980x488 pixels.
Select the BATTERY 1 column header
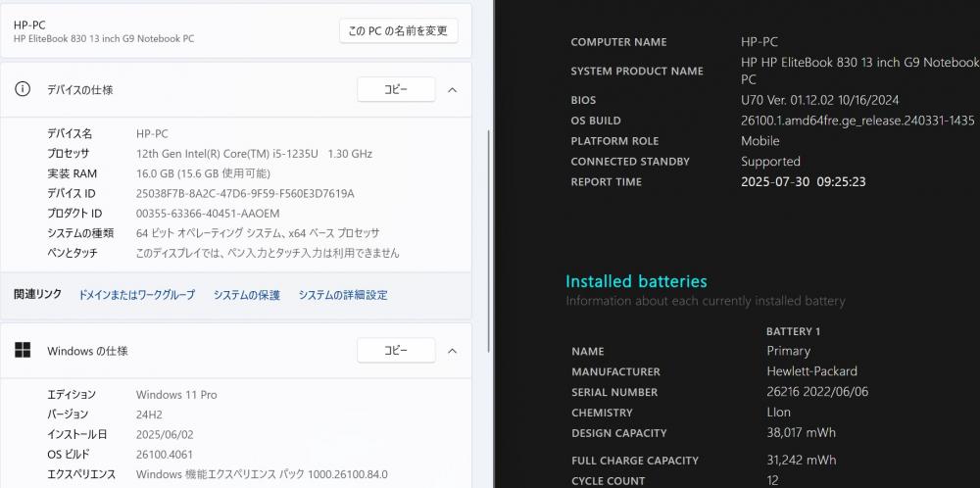(x=793, y=331)
